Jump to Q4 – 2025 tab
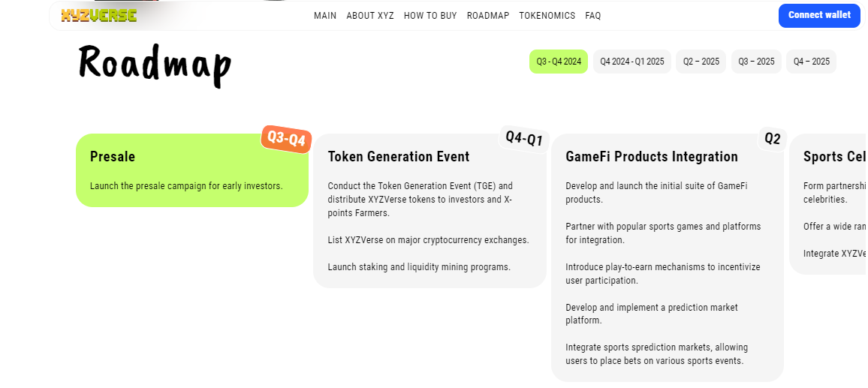868x388 pixels. click(x=812, y=62)
